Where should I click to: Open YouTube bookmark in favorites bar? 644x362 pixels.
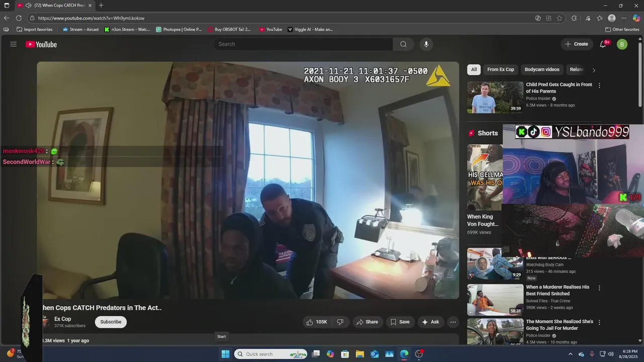coord(271,30)
